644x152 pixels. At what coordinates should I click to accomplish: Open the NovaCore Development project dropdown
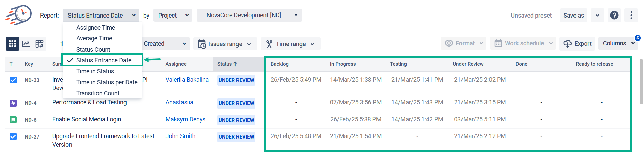click(249, 15)
